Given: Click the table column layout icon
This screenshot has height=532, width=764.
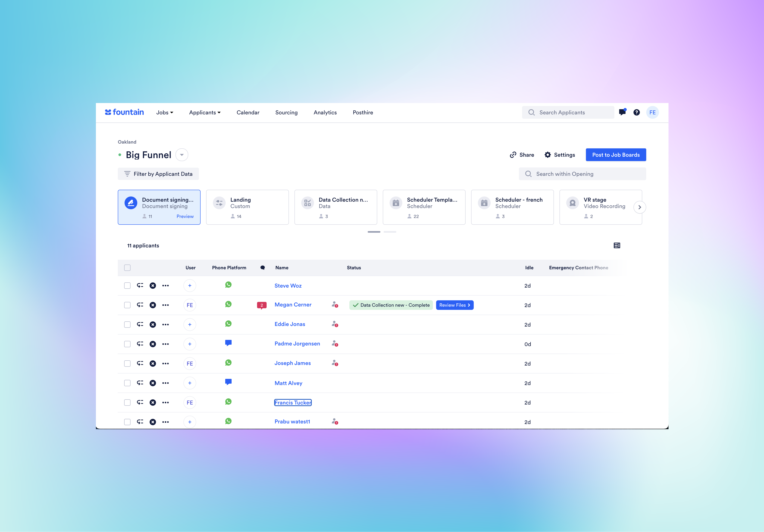Looking at the screenshot, I should tap(617, 246).
